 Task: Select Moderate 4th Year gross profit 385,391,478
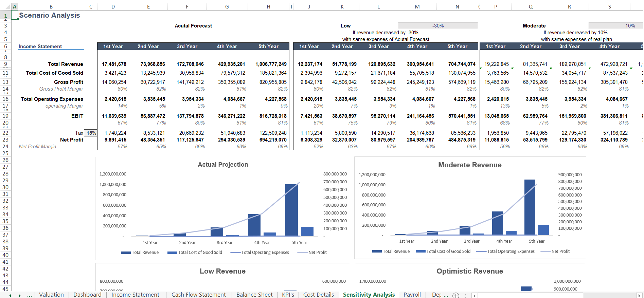(614, 82)
